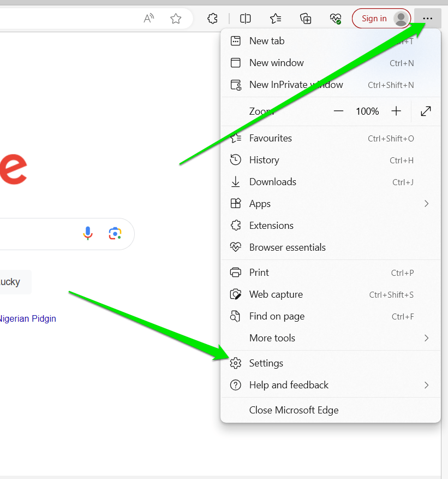Click the Nigerian Pidgin language link
This screenshot has height=479, width=448.
[x=28, y=318]
